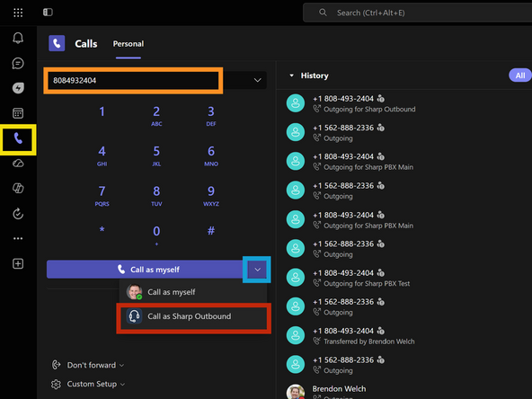Dial key 4 GHI on keypad

pos(102,155)
